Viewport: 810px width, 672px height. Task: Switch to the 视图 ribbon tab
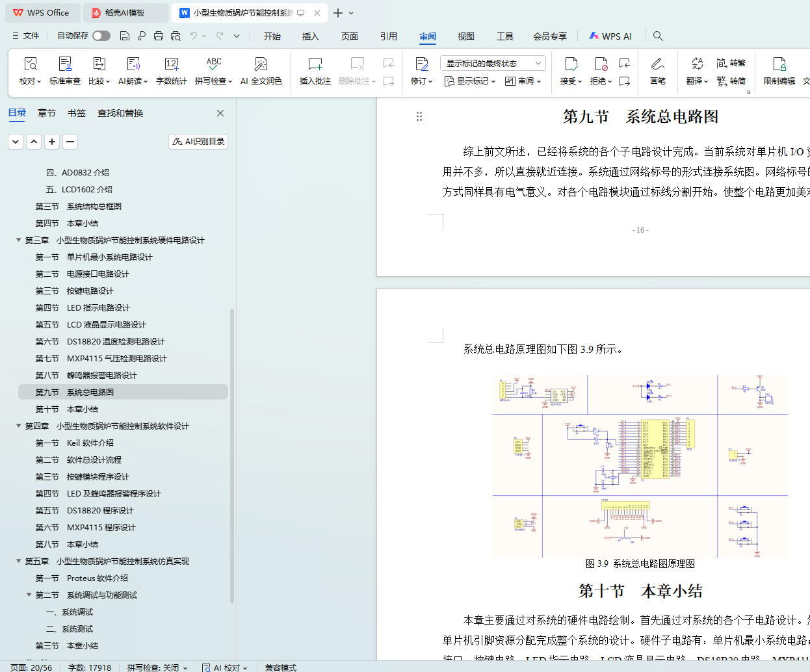465,36
